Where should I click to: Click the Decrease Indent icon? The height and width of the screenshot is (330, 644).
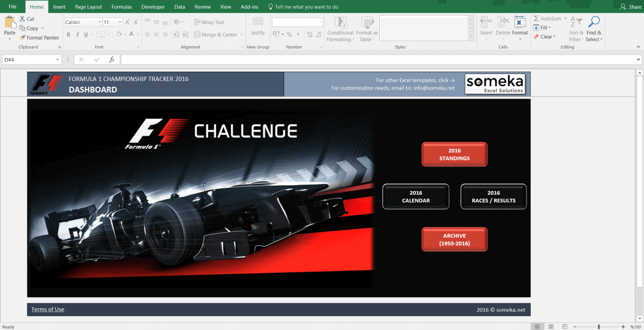176,34
